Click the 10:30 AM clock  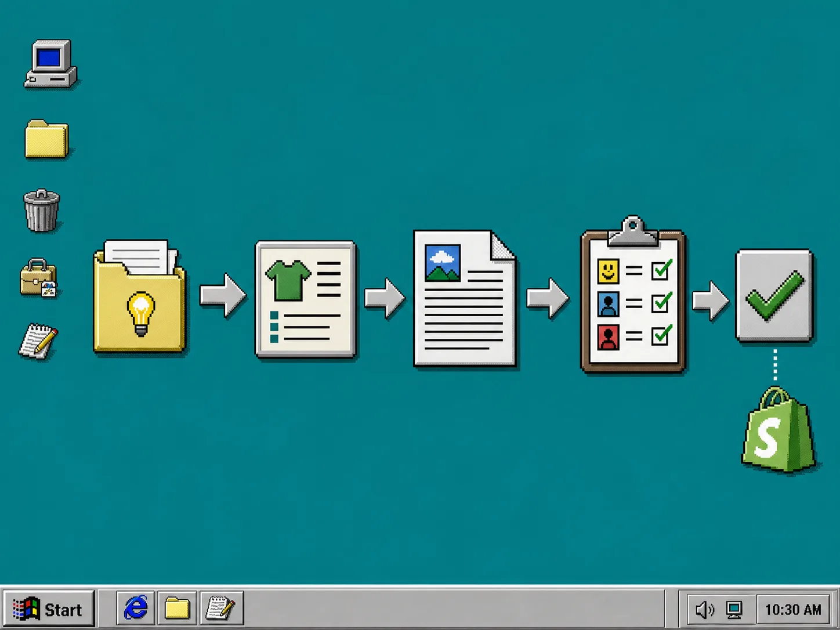tap(793, 610)
